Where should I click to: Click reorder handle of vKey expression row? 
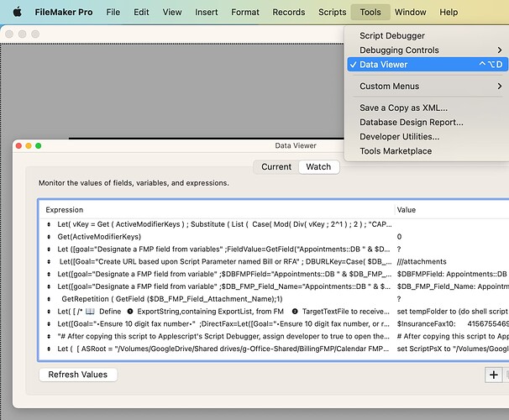[49, 224]
